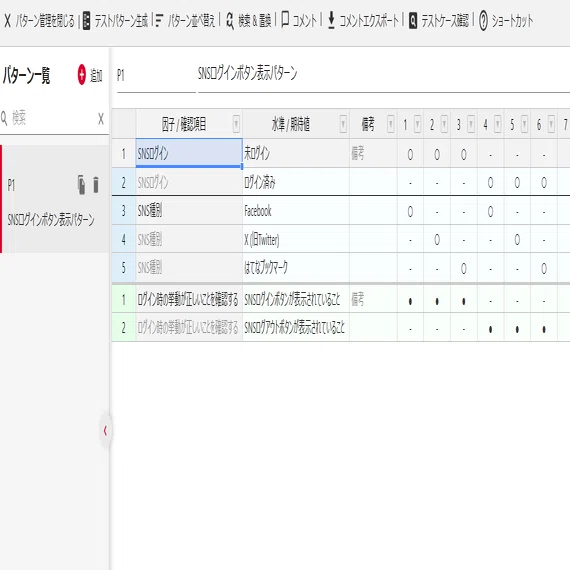The width and height of the screenshot is (570, 570).
Task: Select the SNS種別 factor cell in row 3
Action: pyautogui.click(x=189, y=210)
